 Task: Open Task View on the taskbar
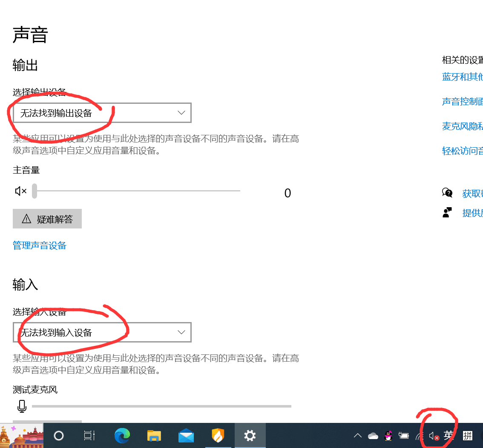(x=89, y=436)
